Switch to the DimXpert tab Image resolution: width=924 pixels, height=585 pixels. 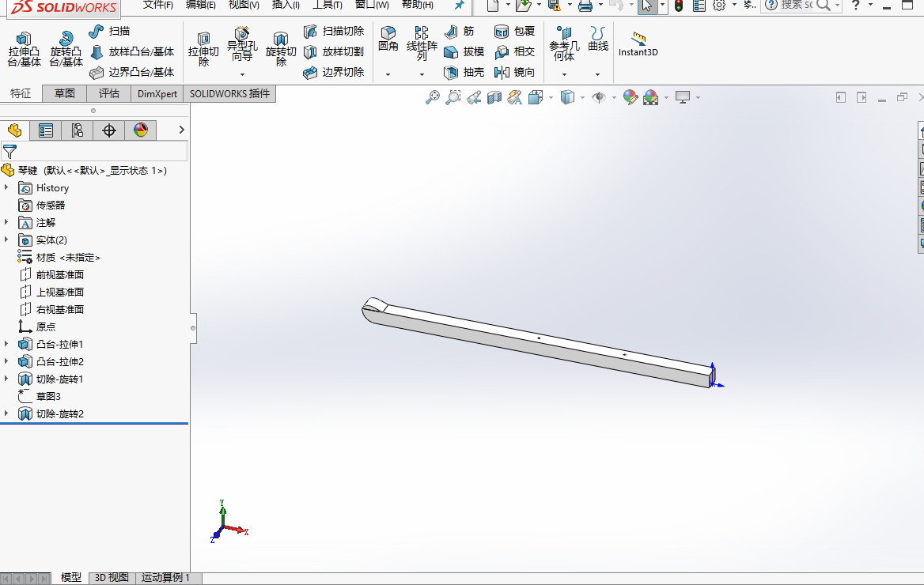[157, 93]
